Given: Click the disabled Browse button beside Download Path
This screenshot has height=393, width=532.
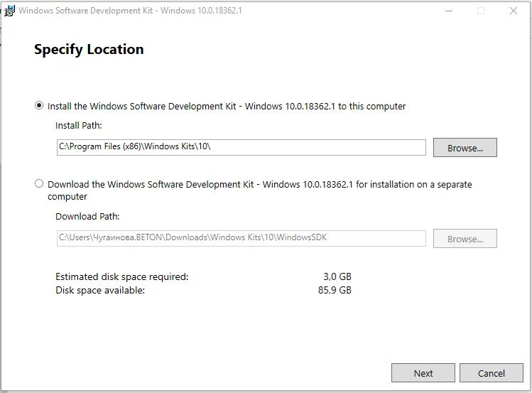Looking at the screenshot, I should click(465, 238).
